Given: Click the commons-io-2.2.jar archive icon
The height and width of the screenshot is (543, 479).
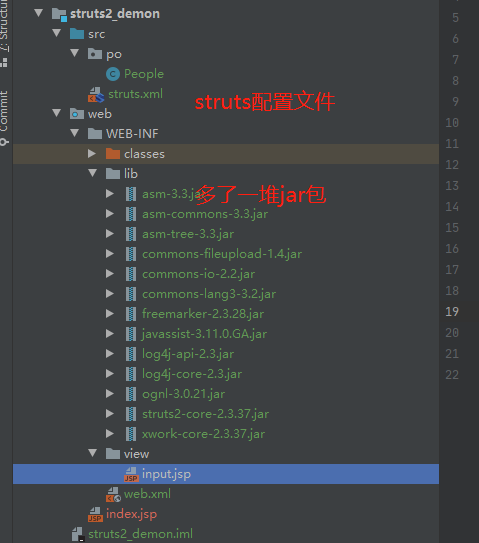Looking at the screenshot, I should tap(131, 274).
